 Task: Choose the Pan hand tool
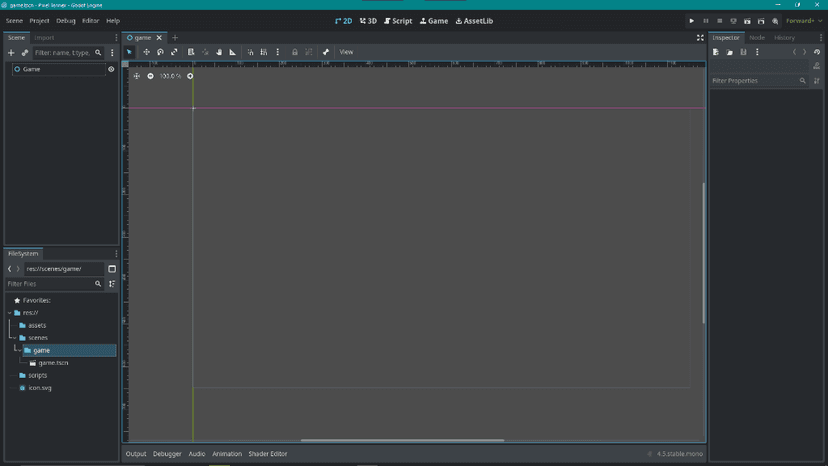(x=219, y=52)
